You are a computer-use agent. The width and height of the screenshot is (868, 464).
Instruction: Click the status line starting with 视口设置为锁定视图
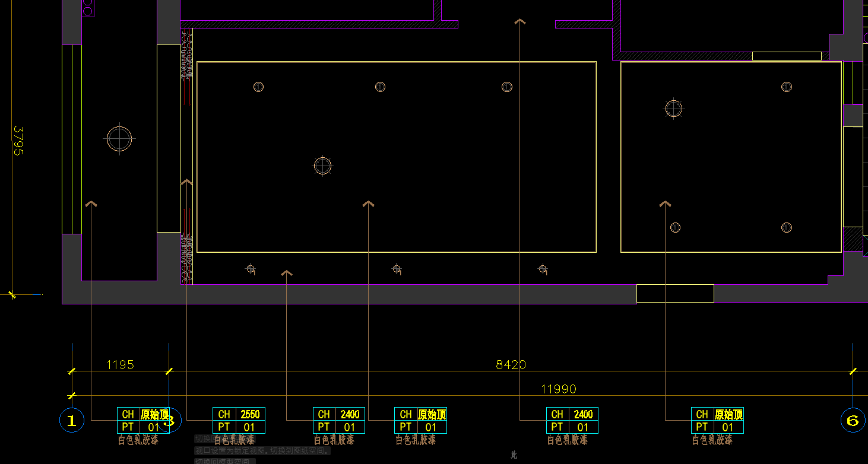262,451
